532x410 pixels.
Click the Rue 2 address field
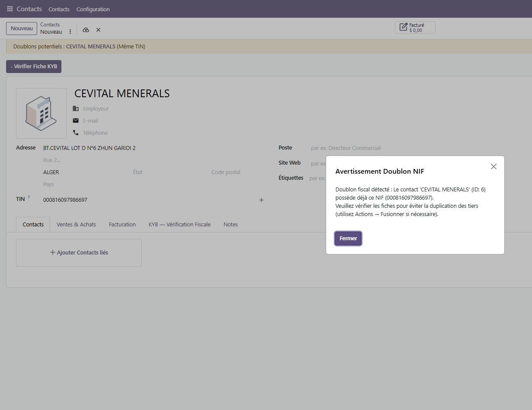click(x=154, y=160)
